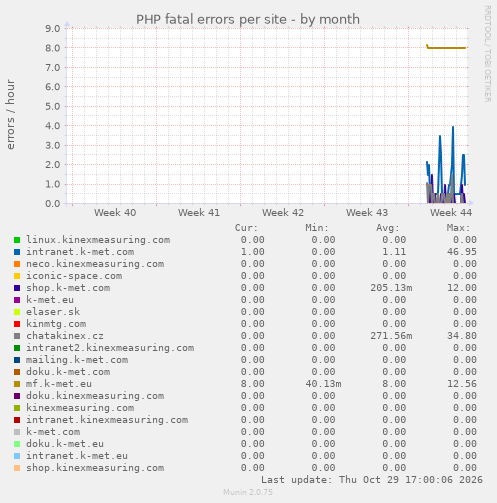The height and width of the screenshot is (503, 497).
Task: Click the legend label mf.k-met.eu
Action: pos(59,384)
